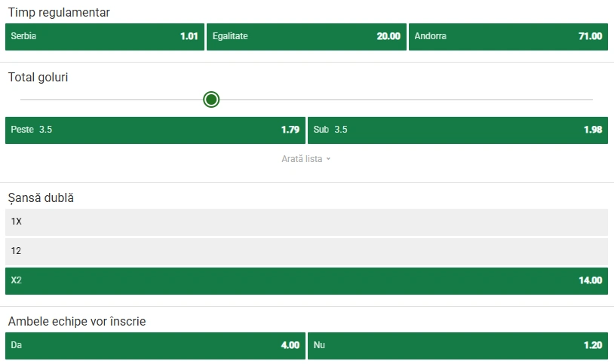Screen dimensions: 614x364
Task: Choose Peste 3.5 goals at 1.79
Action: pyautogui.click(x=155, y=130)
